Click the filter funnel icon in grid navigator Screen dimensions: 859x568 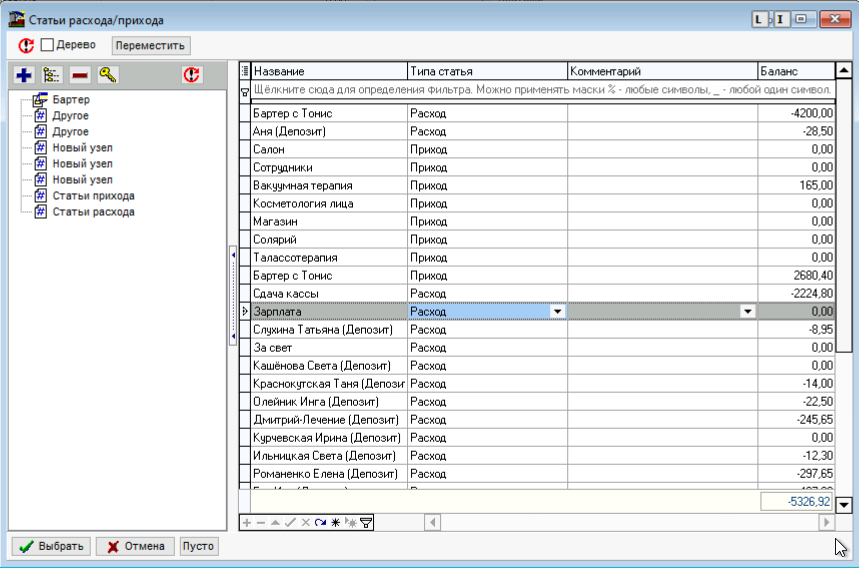(367, 522)
